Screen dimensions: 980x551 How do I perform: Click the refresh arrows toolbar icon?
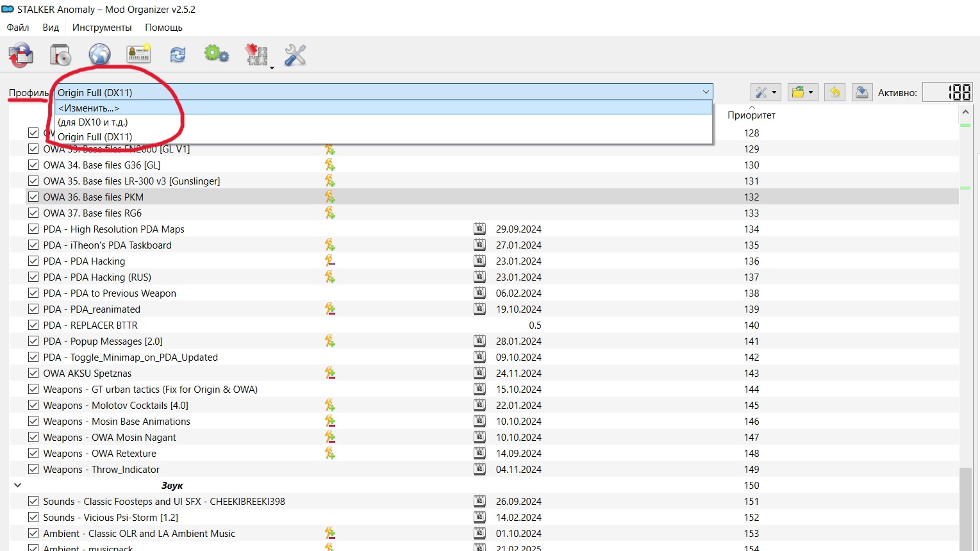[178, 55]
